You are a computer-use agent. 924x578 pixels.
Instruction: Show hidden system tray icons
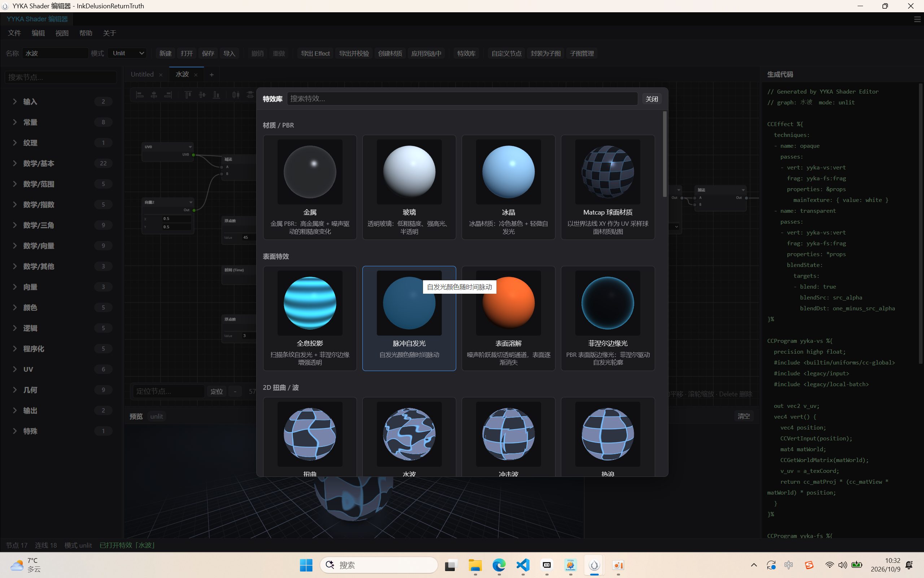754,565
